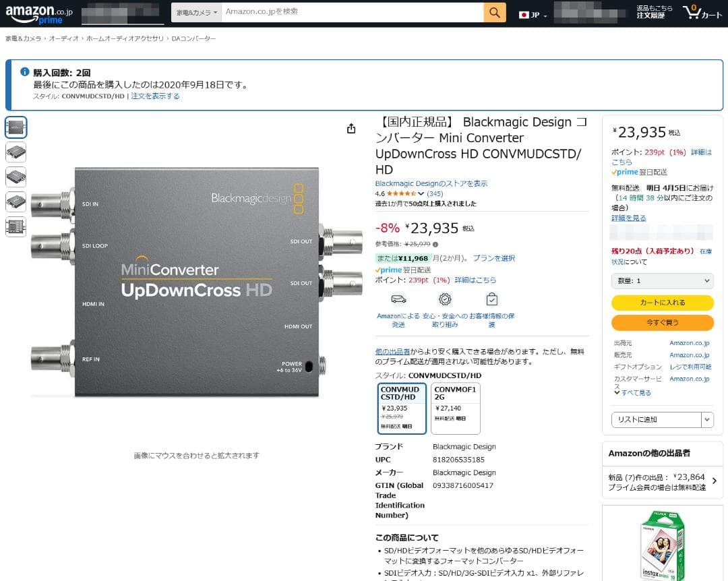The height and width of the screenshot is (581, 728).
Task: Click the share icon above the title
Action: point(351,128)
